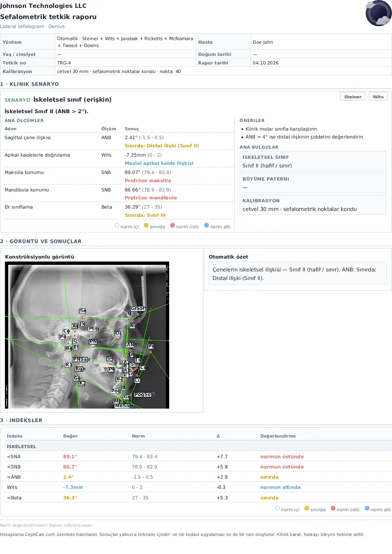
Task: Click the 'PogSoft' landmark label on the X-ray
Action: click(144, 394)
